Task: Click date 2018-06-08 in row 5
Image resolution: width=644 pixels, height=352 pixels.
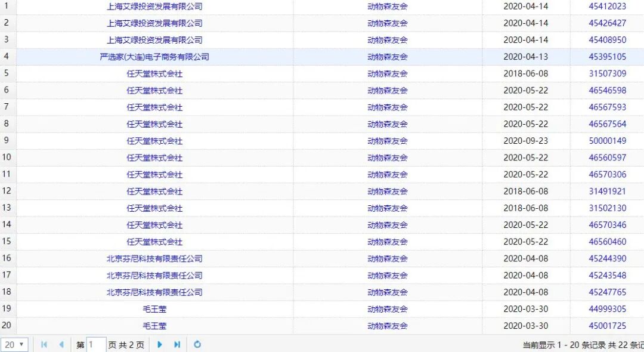Action: tap(526, 73)
